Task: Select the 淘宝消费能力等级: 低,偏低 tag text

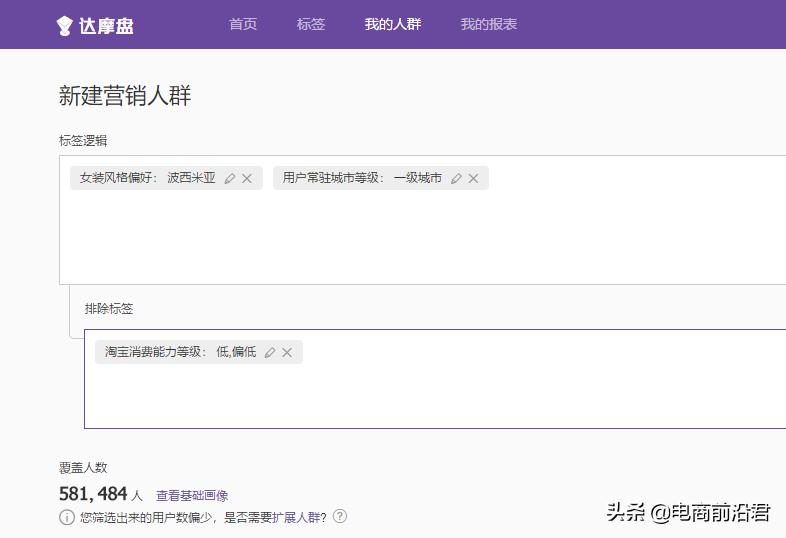Action: 180,352
